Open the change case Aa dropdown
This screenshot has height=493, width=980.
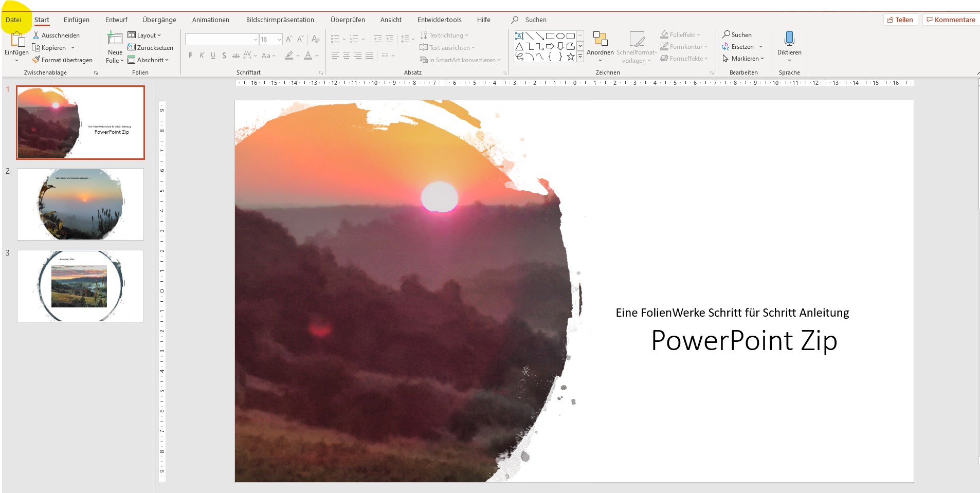click(x=268, y=56)
